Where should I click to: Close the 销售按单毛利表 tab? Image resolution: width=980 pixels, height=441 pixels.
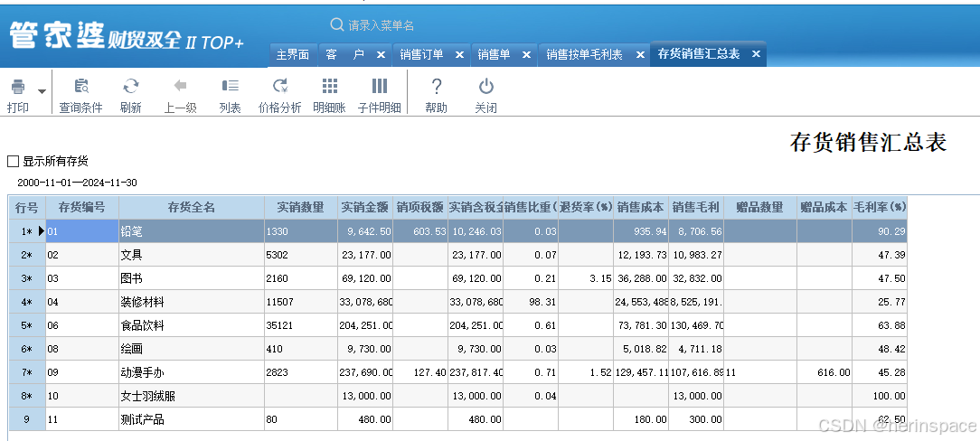[x=640, y=55]
